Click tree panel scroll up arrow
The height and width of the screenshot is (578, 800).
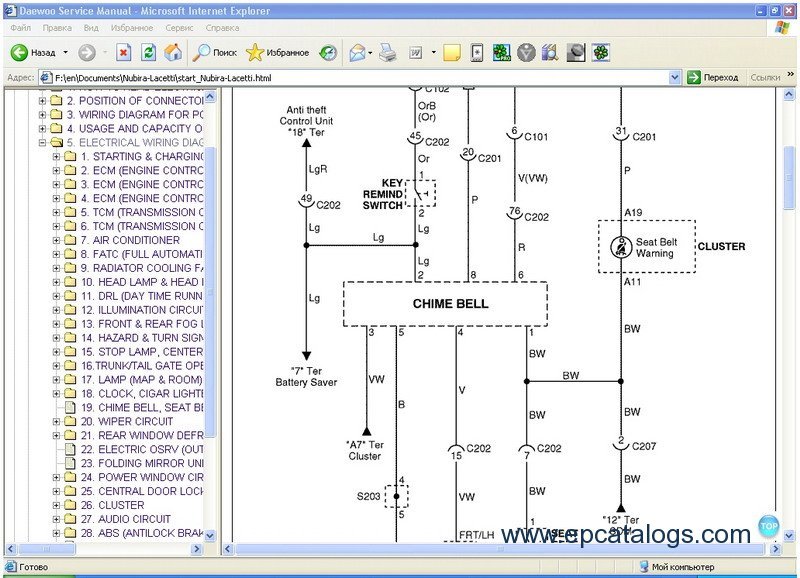point(210,96)
